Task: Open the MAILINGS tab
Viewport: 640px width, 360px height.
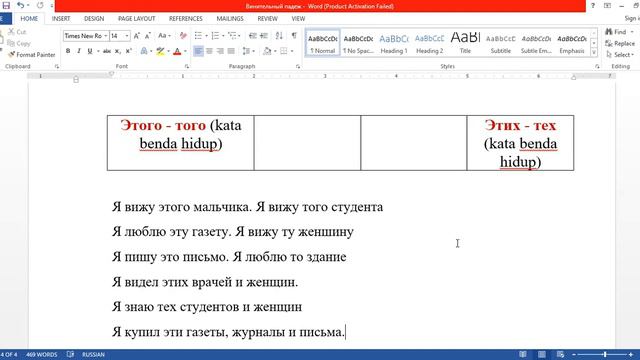Action: (x=230, y=19)
